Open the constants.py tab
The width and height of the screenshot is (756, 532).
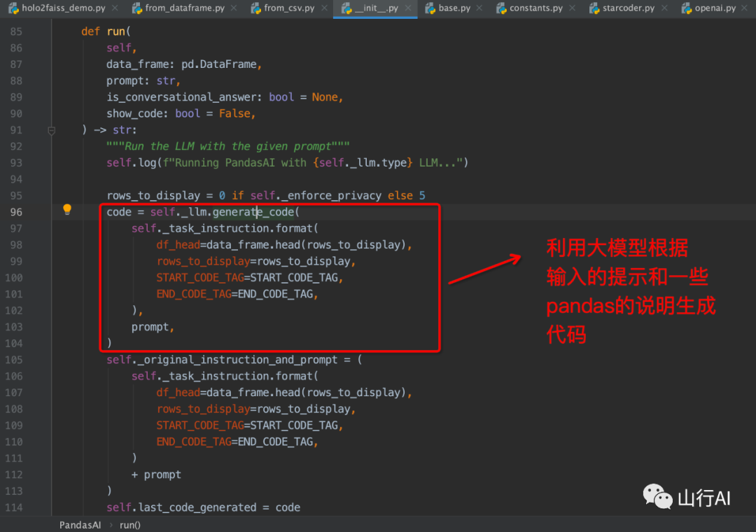click(535, 8)
